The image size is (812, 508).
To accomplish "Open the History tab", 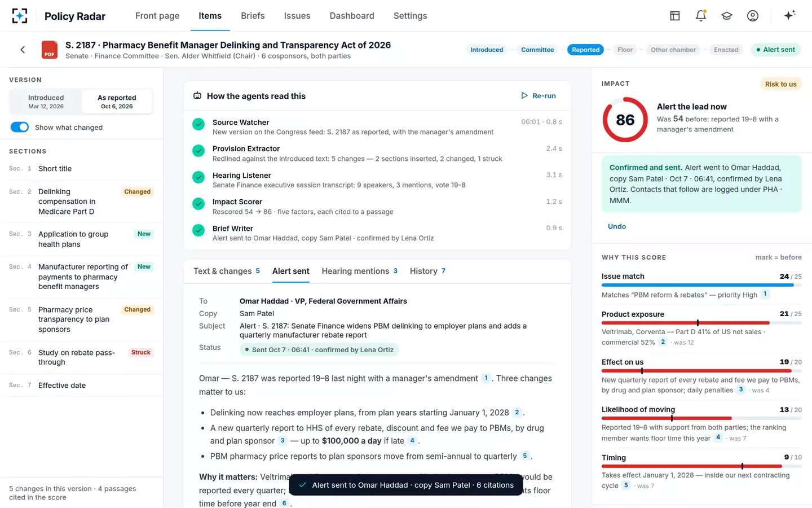I will point(427,271).
